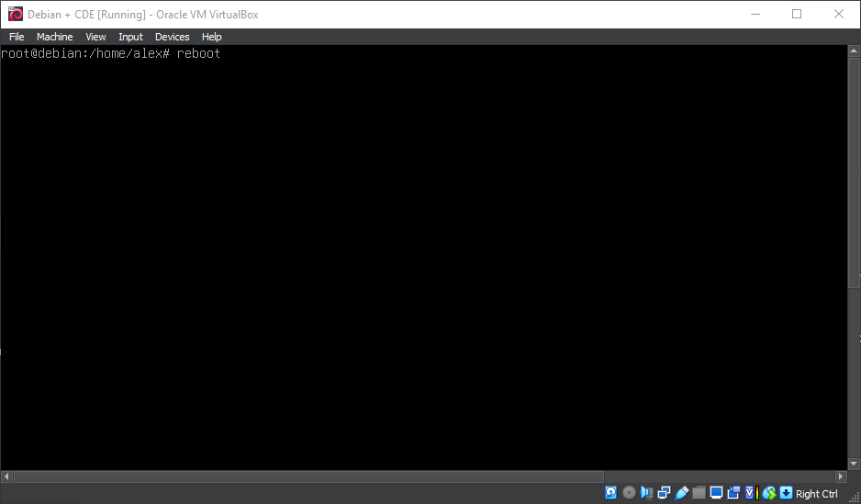Viewport: 861px width, 504px height.
Task: Open the audio status icon
Action: [x=646, y=493]
